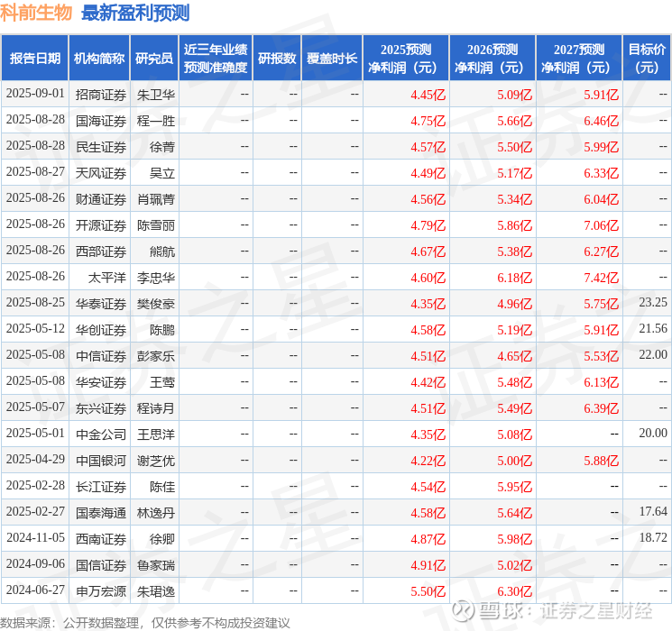Click analyst 彭家乐

click(x=156, y=356)
